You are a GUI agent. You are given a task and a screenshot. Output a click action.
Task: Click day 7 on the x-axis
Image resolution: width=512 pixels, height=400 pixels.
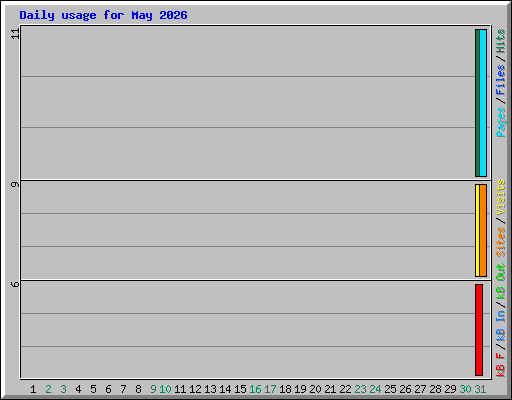123,389
